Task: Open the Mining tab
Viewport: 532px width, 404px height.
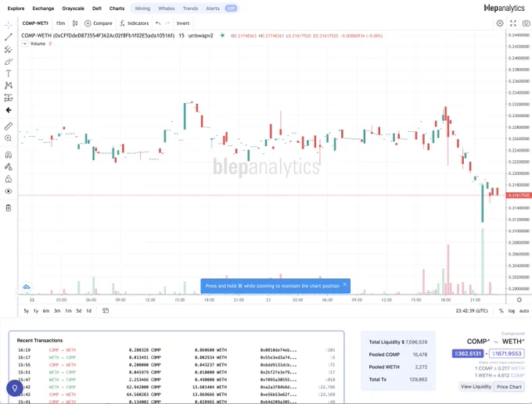Action: tap(142, 8)
